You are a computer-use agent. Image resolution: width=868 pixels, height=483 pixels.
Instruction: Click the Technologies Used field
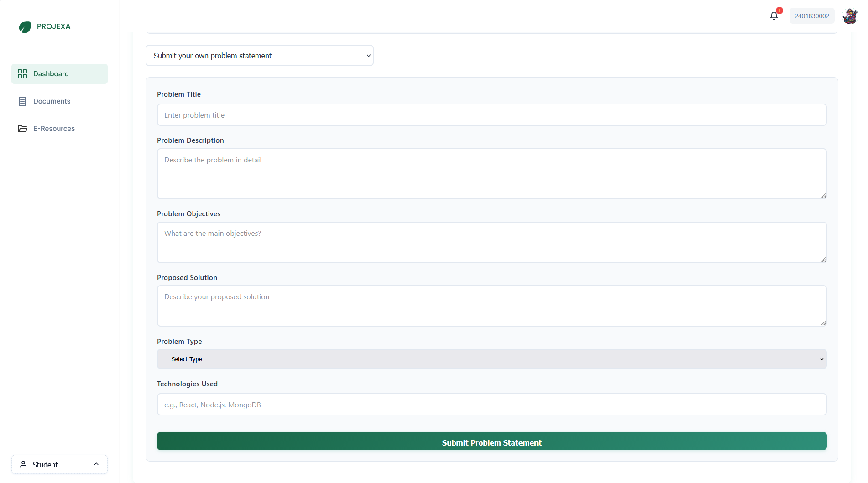point(491,404)
